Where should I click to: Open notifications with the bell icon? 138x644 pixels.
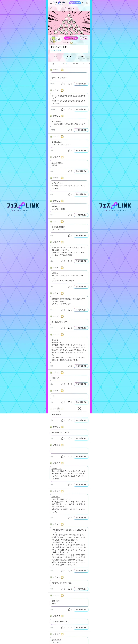tap(87, 3)
